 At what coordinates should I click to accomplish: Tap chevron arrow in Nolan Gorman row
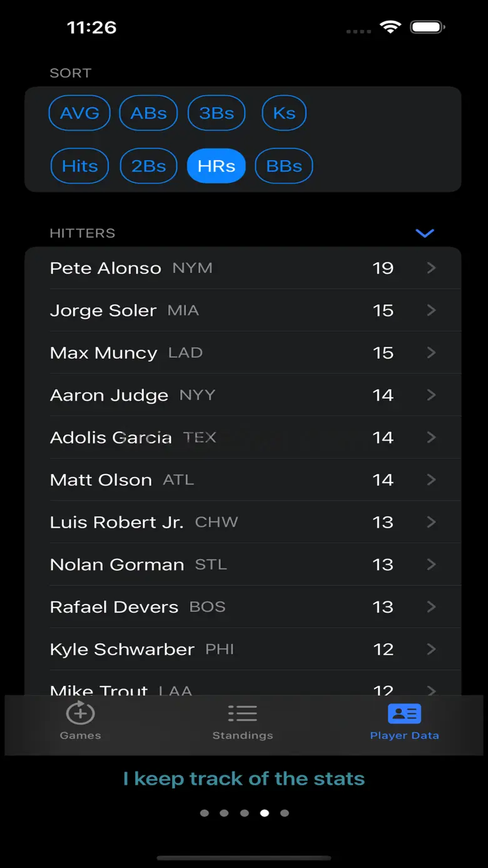click(x=431, y=564)
